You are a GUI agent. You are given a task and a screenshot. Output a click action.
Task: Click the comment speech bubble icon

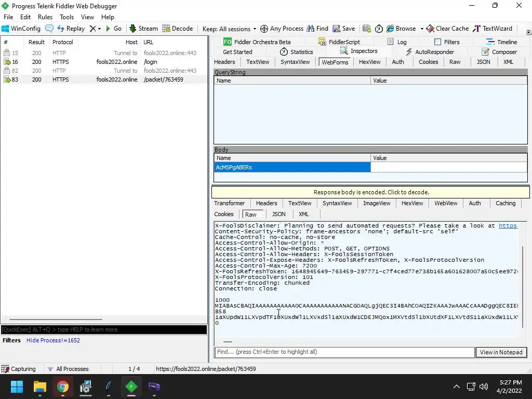tap(49, 29)
